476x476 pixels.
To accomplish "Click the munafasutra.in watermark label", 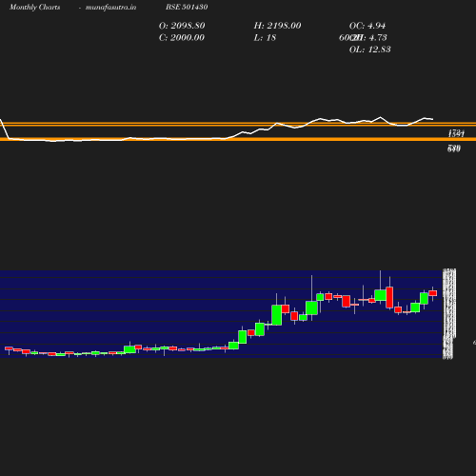I will click(x=110, y=7).
